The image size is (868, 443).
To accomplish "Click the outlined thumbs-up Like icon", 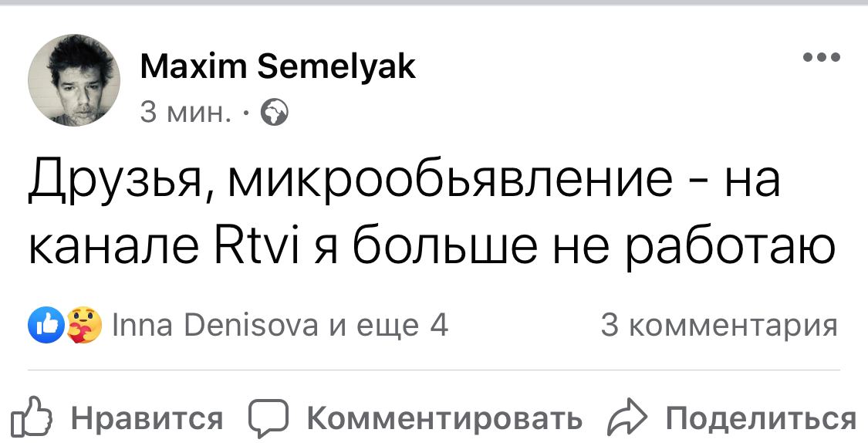I will [x=35, y=420].
